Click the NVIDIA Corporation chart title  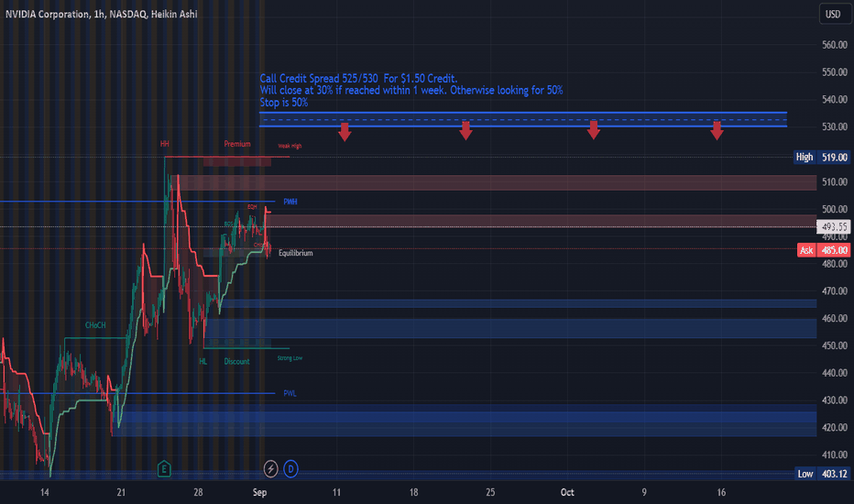(x=102, y=14)
